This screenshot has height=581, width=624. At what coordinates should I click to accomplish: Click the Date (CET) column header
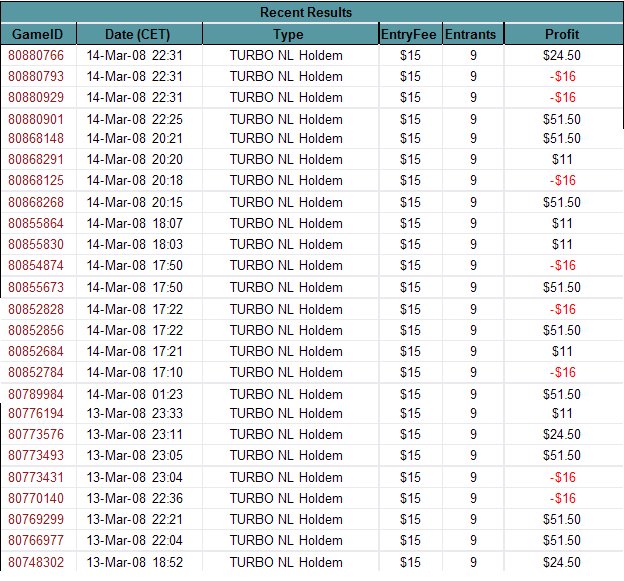click(139, 34)
